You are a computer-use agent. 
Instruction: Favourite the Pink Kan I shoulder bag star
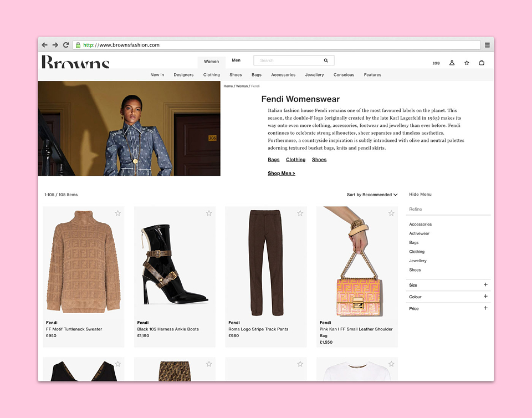[x=392, y=213]
